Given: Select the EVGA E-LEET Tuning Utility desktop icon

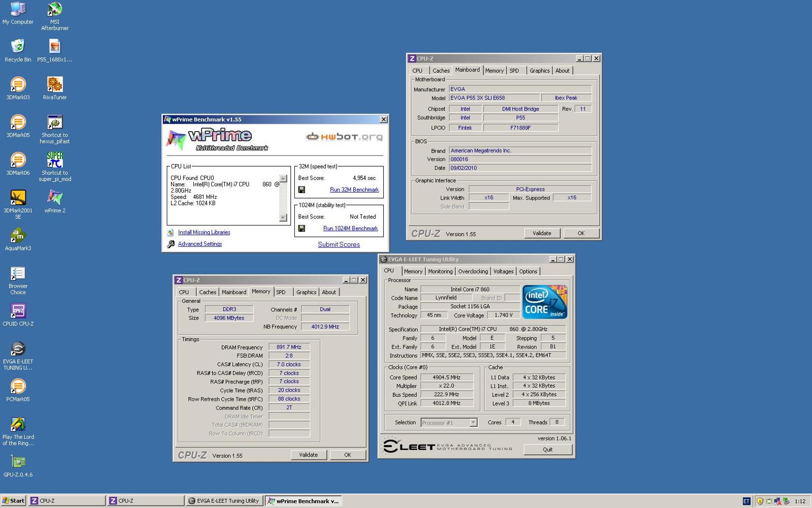Looking at the screenshot, I should (x=18, y=355).
